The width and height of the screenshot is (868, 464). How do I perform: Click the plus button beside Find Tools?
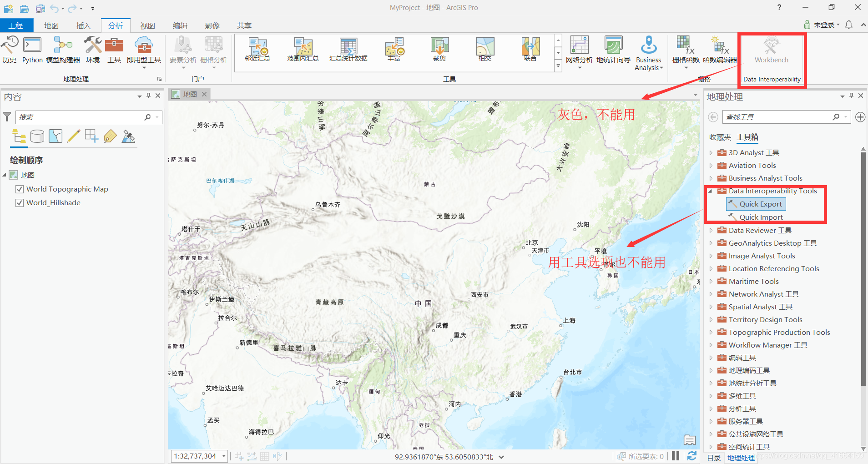pos(860,117)
